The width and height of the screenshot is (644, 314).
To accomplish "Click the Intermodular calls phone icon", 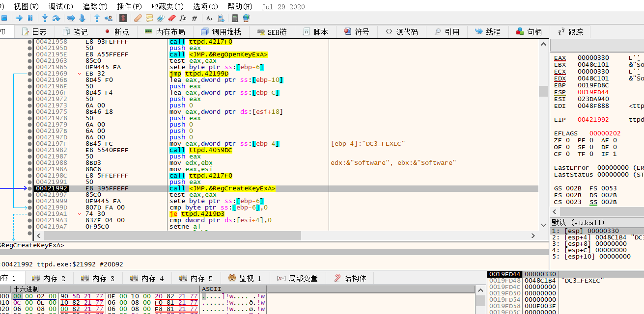I will [221, 18].
